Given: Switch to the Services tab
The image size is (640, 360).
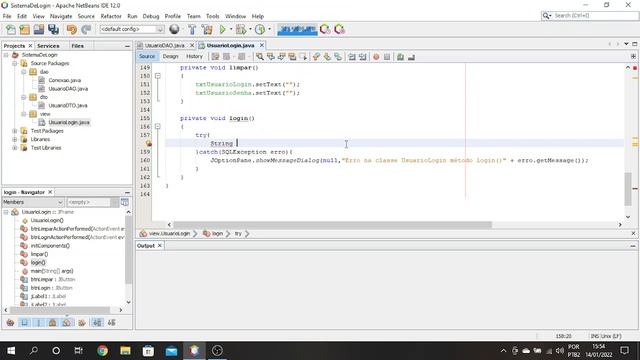Looking at the screenshot, I should (x=48, y=46).
